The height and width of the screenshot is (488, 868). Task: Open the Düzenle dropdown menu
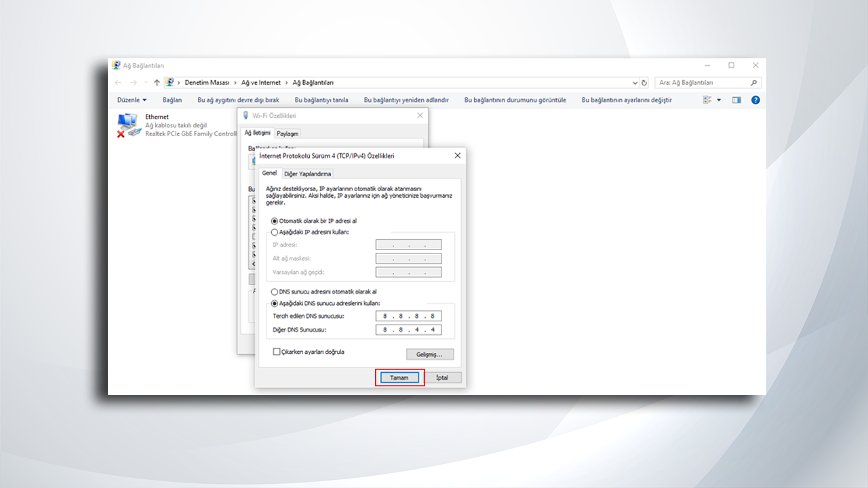(x=132, y=100)
